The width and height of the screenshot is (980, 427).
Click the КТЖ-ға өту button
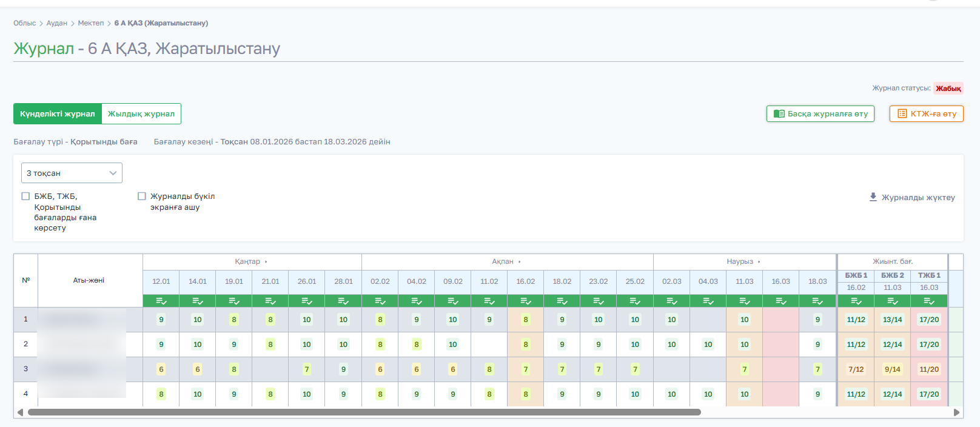pyautogui.click(x=927, y=113)
